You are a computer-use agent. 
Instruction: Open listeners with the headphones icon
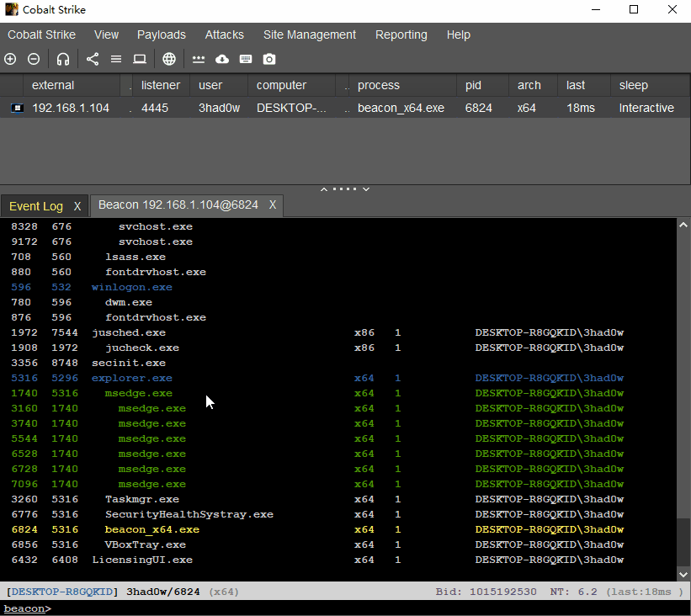tap(63, 59)
